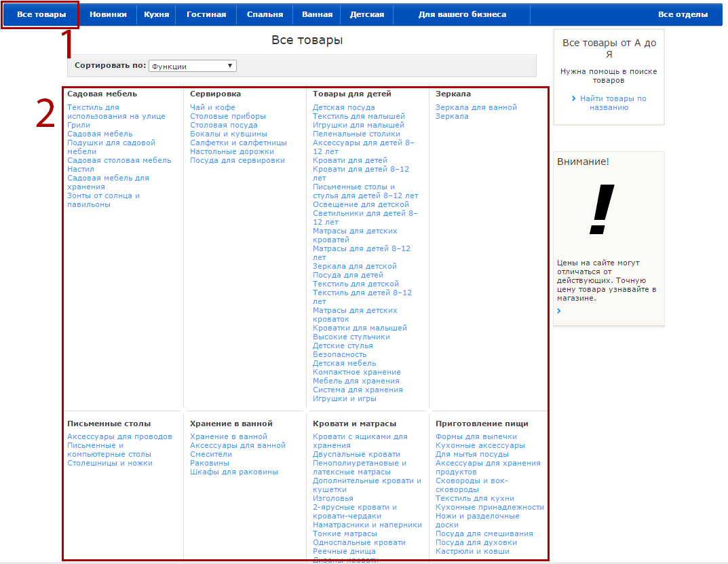Image resolution: width=728 pixels, height=564 pixels.
Task: Click the exclamation mark image in Внимание box
Action: point(602,209)
